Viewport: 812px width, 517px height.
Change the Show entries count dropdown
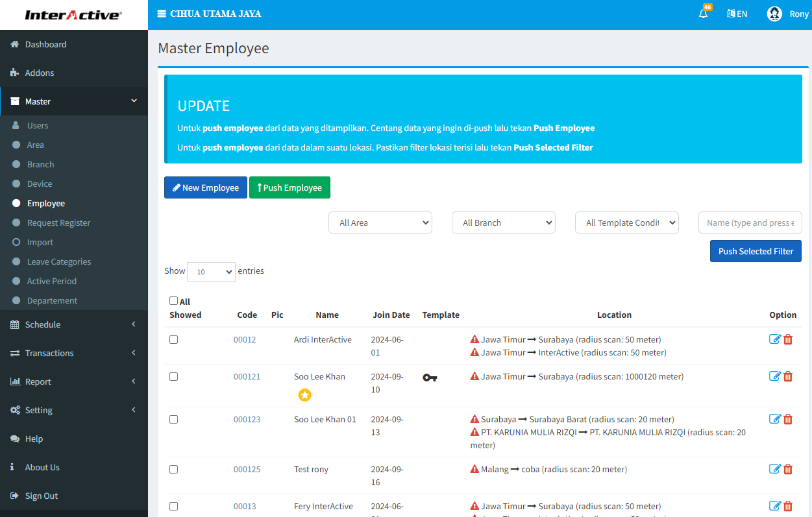[x=211, y=272]
